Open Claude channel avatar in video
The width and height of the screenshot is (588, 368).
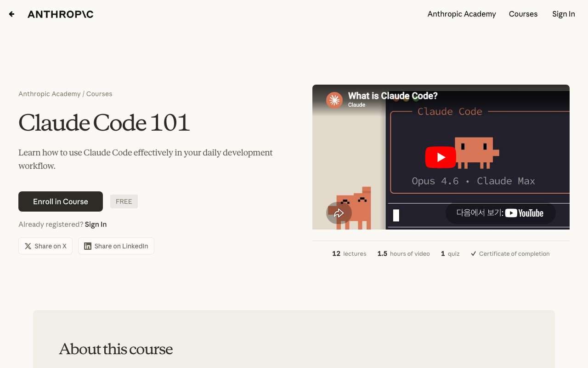(334, 100)
